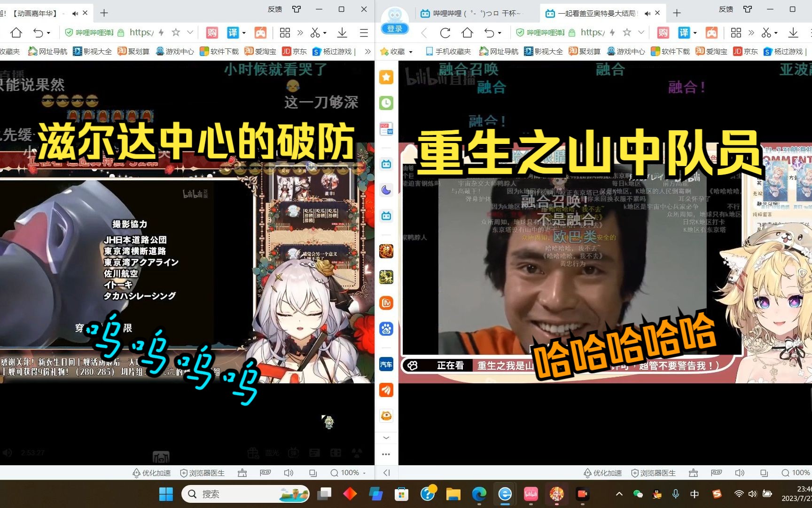Open the moon night-mode icon in sidebar

386,190
